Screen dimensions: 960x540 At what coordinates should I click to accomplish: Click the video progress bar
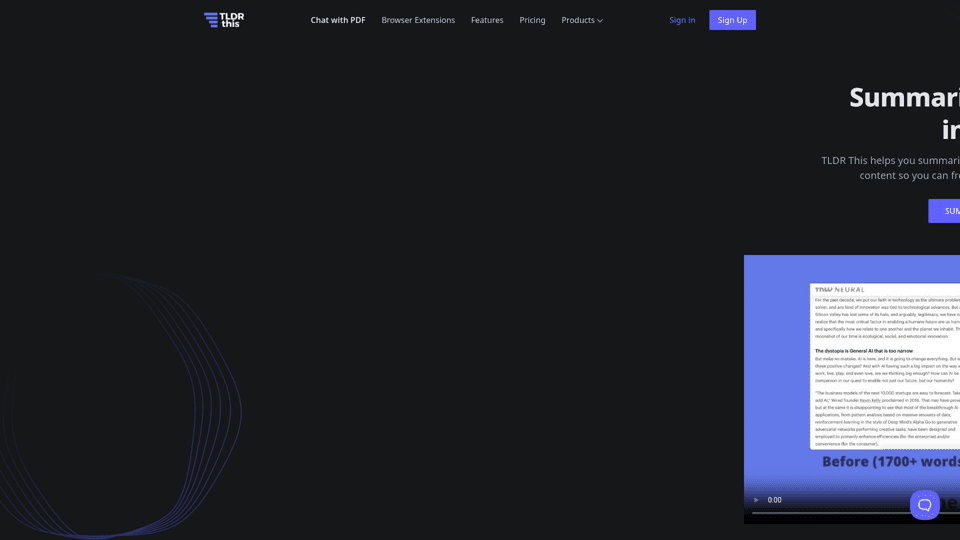(856, 513)
